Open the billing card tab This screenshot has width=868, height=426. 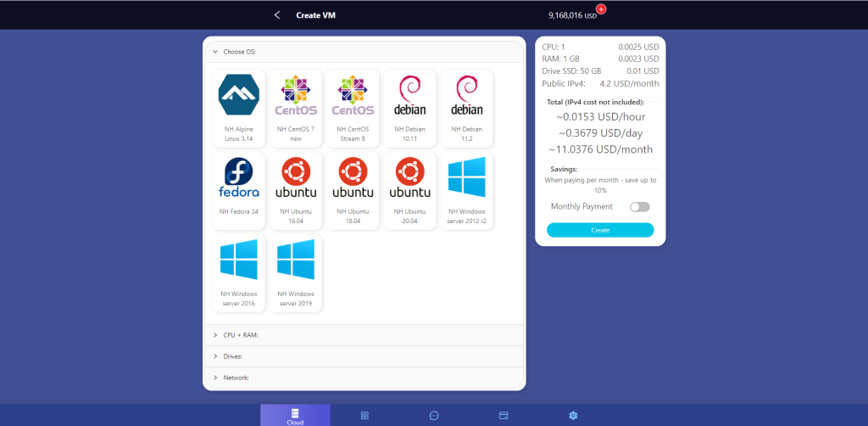tap(504, 415)
